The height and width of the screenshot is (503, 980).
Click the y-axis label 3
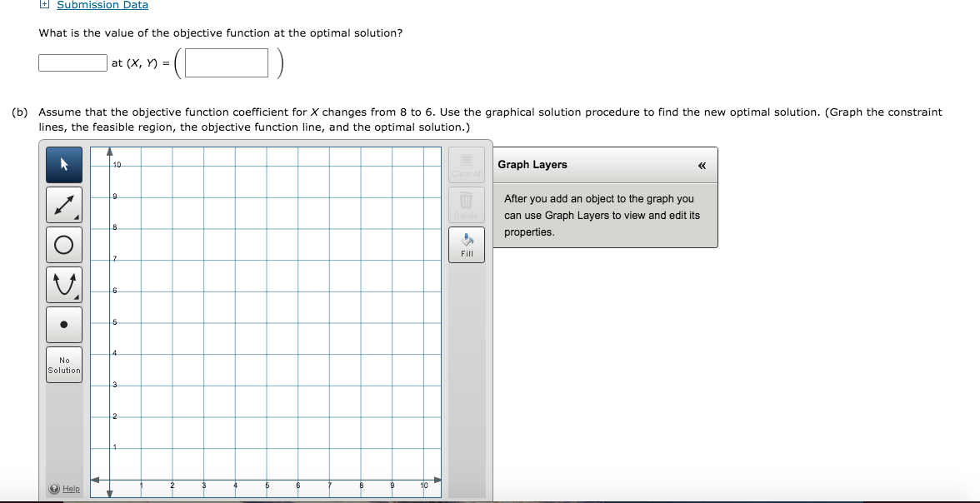[x=115, y=385]
